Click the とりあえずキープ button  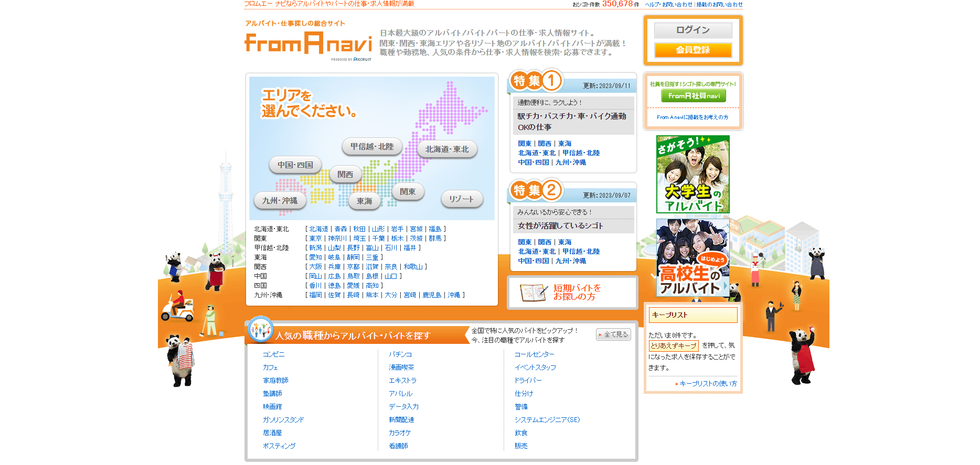pyautogui.click(x=674, y=346)
